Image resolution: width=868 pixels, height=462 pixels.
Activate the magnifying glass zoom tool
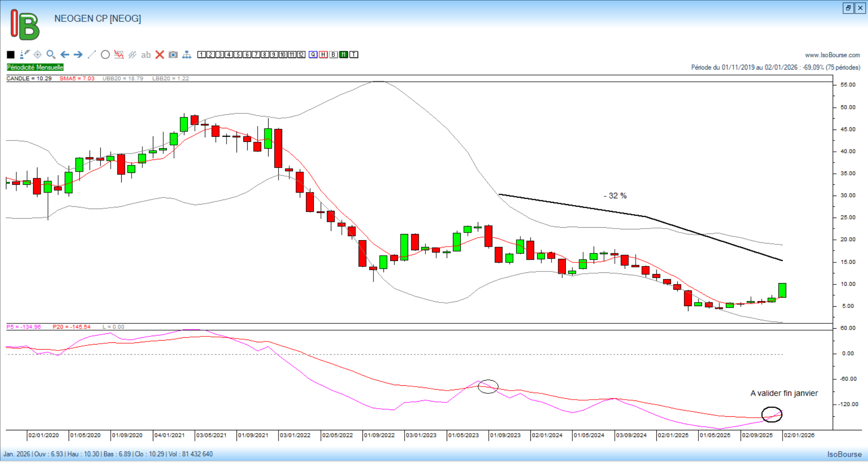[x=51, y=55]
